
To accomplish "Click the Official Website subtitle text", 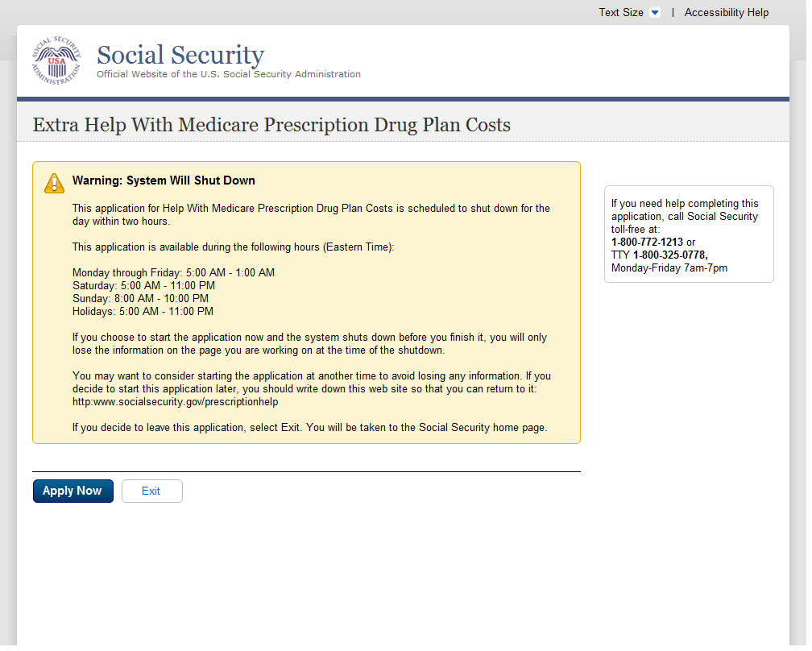I will (228, 74).
